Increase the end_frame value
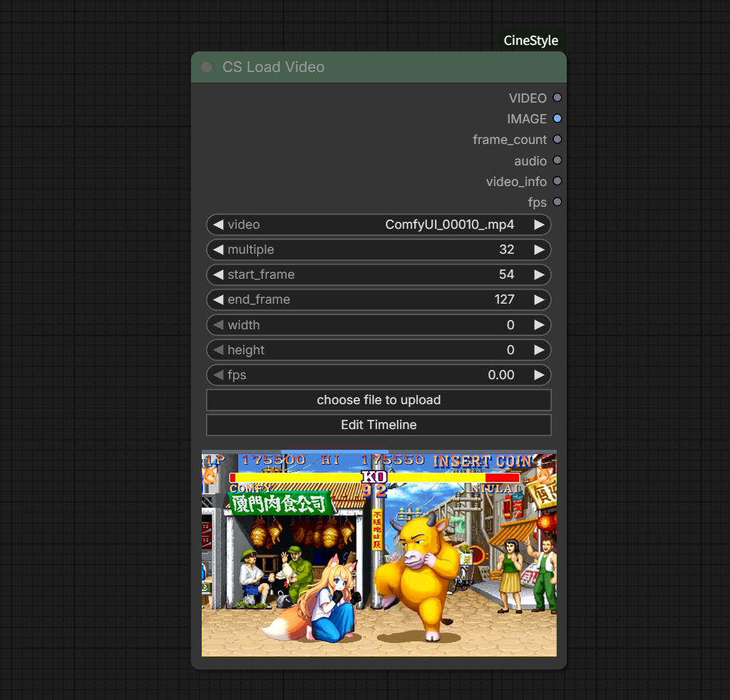Screen dimensions: 730x700 pos(539,299)
